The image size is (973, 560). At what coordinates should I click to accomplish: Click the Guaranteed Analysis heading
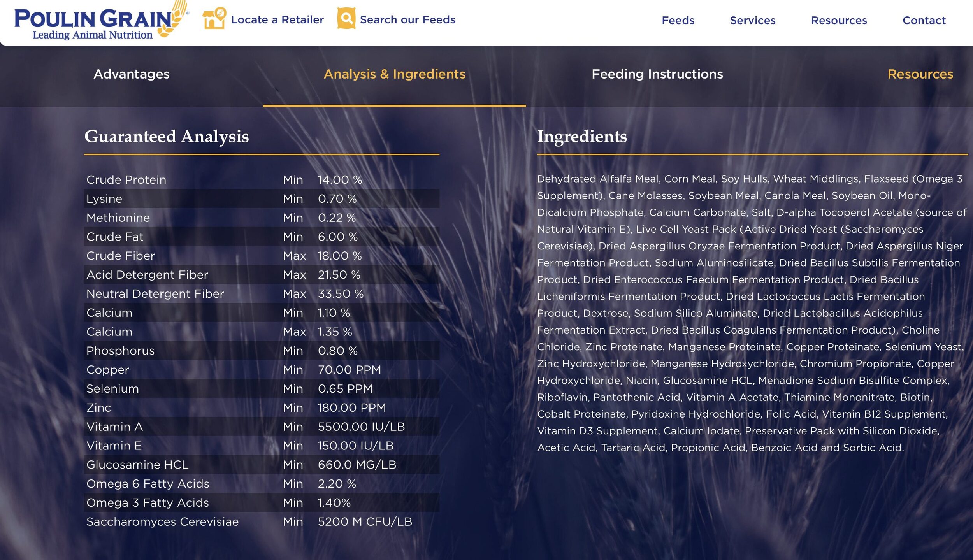[167, 137]
